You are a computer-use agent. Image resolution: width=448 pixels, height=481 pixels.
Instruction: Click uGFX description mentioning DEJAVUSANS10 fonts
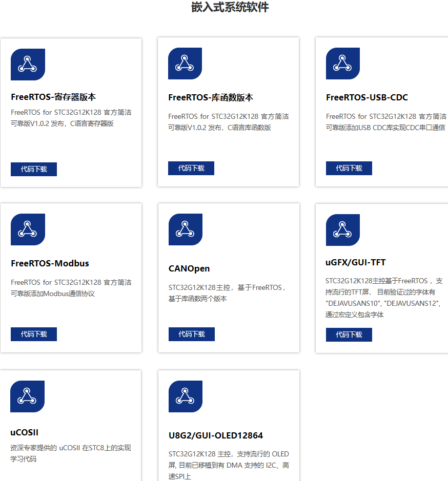[x=384, y=298]
